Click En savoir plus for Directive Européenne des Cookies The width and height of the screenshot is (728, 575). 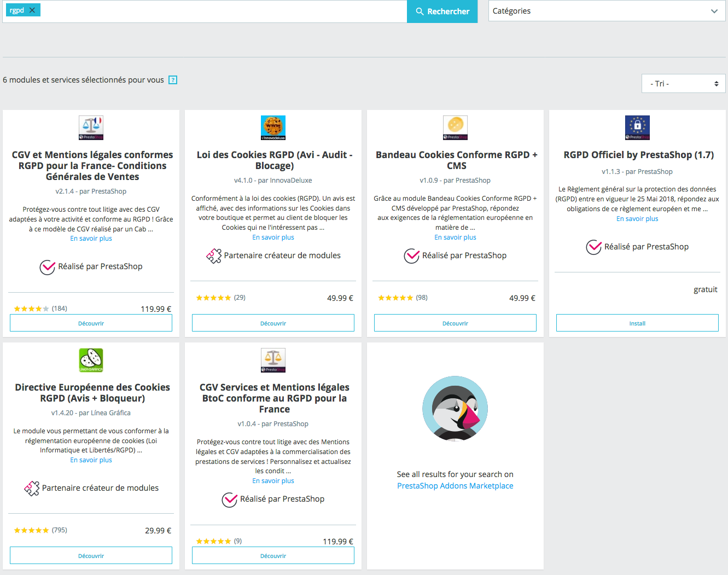(x=91, y=460)
